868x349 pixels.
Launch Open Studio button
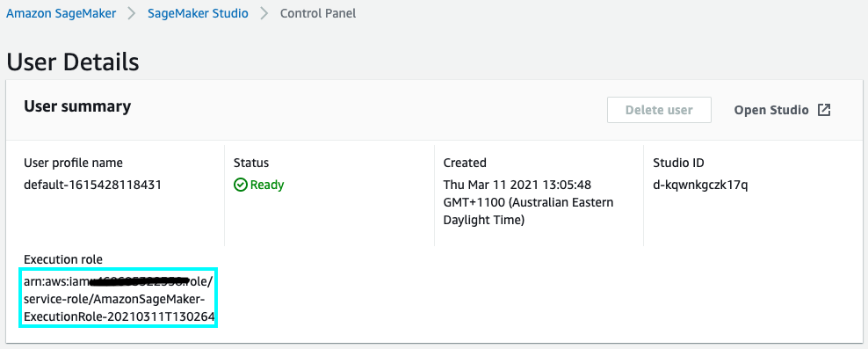click(782, 110)
